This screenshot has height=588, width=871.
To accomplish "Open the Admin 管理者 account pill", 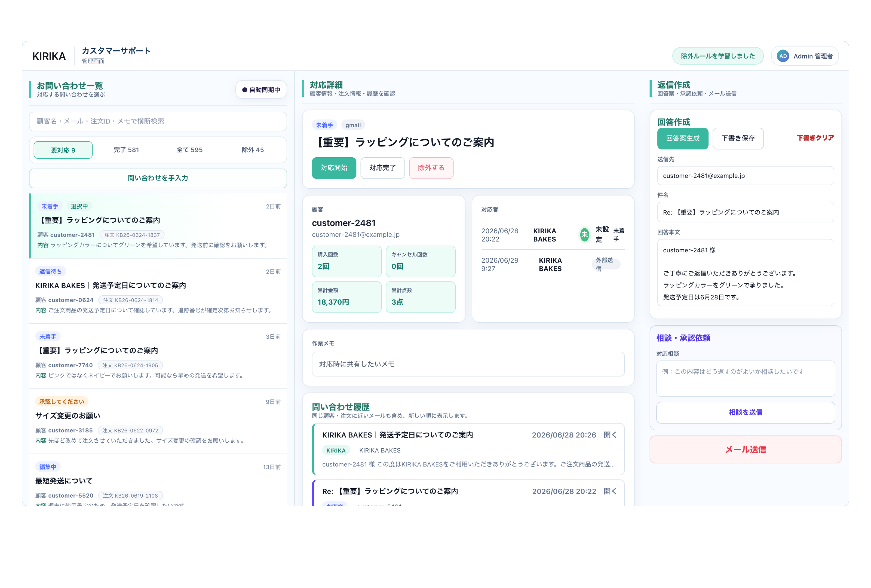I will (x=805, y=56).
